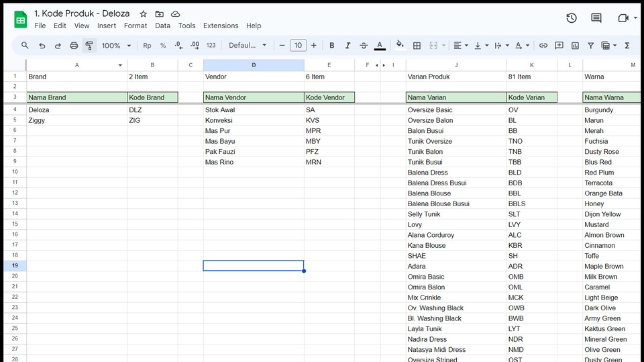The height and width of the screenshot is (362, 644).
Task: Open the text color picker
Action: coord(380,45)
